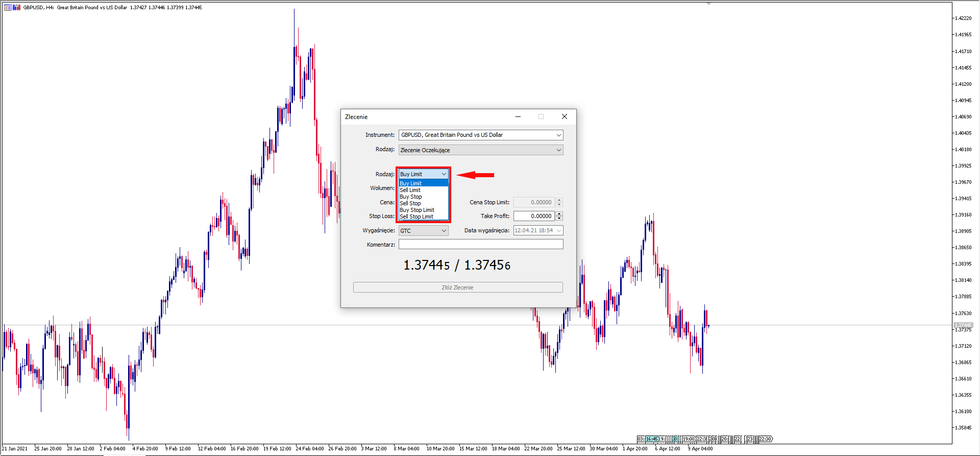Image resolution: width=980 pixels, height=456 pixels.
Task: Click the 1.35845 price scale label
Action: [x=963, y=428]
